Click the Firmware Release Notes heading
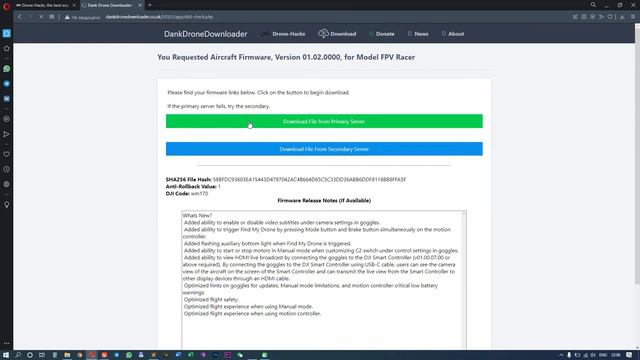This screenshot has width=640, height=360. (324, 200)
